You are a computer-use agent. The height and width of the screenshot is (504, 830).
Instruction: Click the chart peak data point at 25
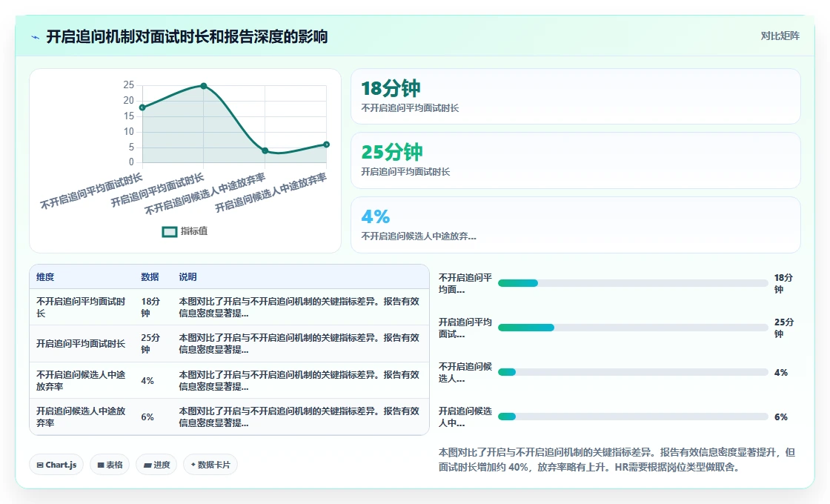(x=204, y=86)
